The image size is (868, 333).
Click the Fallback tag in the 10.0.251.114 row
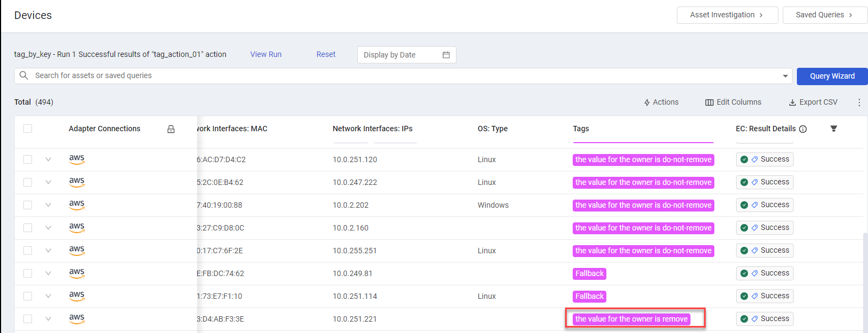(590, 296)
